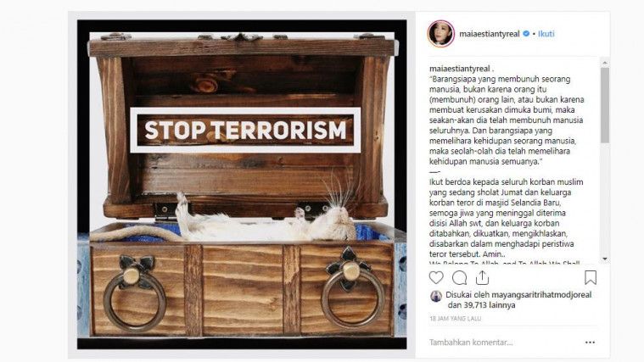Like the post with the heart icon

(436, 278)
